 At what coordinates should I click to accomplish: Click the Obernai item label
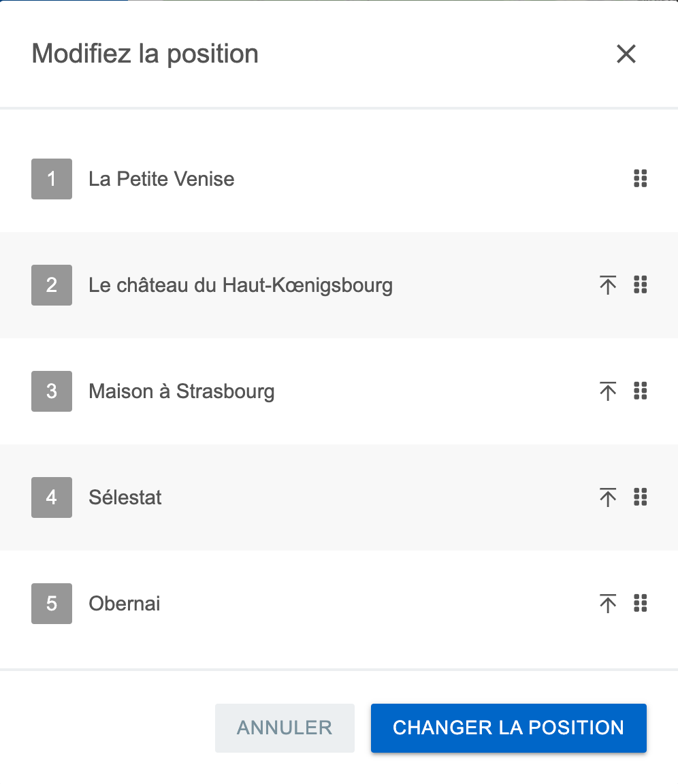click(125, 604)
